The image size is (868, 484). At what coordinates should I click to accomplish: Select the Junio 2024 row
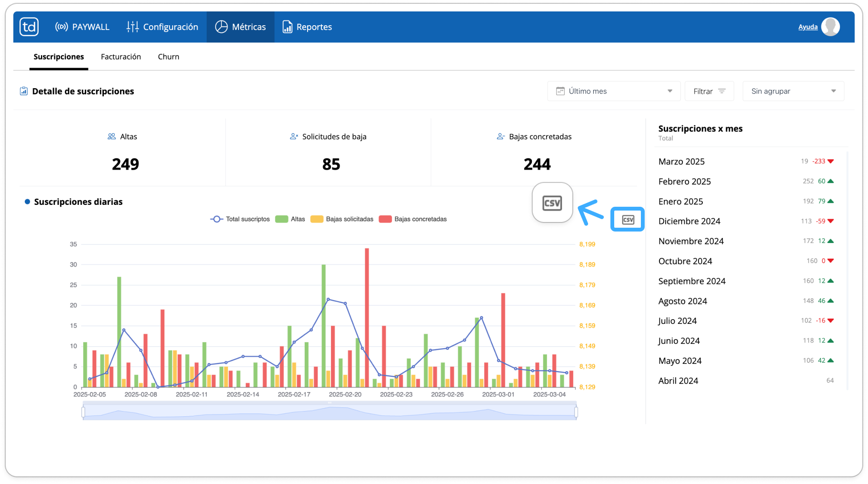click(746, 341)
